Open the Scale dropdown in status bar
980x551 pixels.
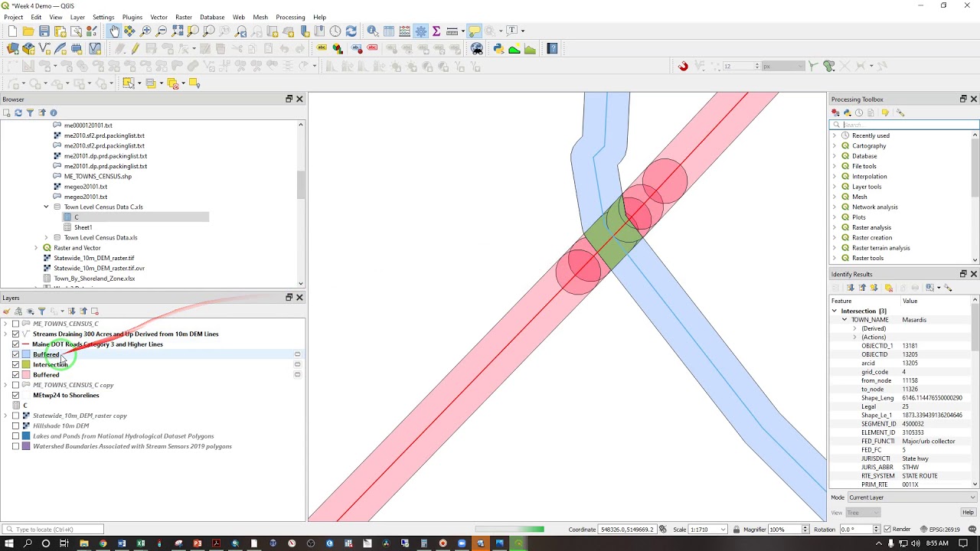[723, 530]
